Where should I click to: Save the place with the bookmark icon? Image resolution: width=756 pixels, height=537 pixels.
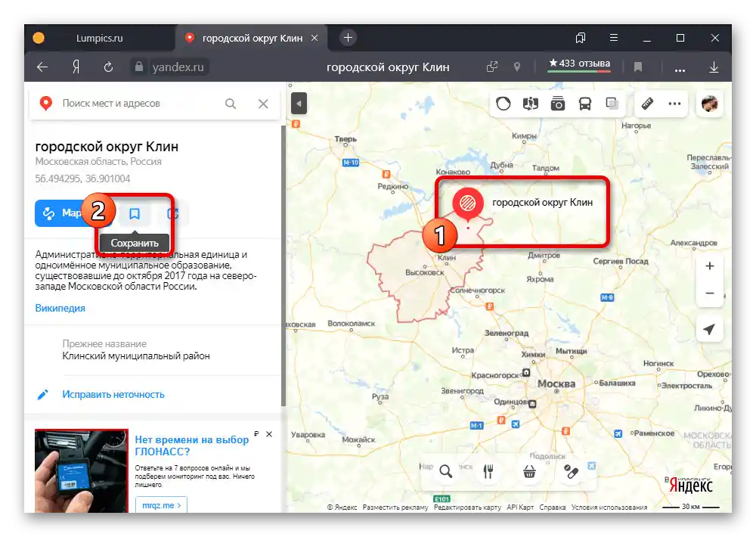135,213
